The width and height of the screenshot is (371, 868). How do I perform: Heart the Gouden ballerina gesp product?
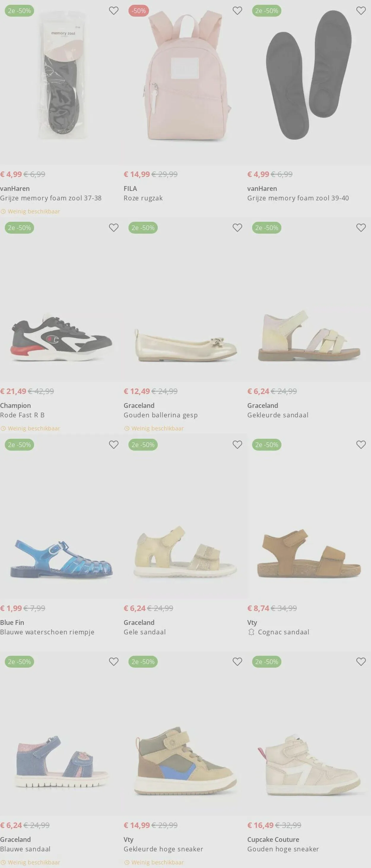(237, 228)
